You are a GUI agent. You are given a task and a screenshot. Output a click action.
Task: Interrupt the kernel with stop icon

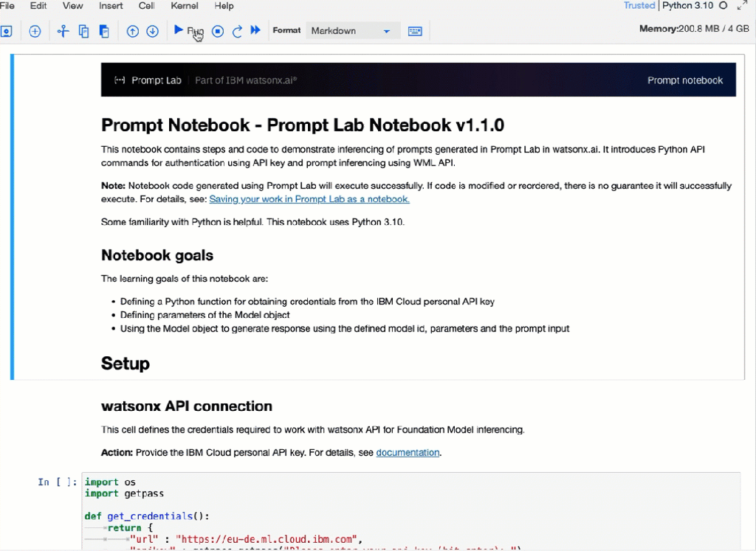[x=218, y=31]
